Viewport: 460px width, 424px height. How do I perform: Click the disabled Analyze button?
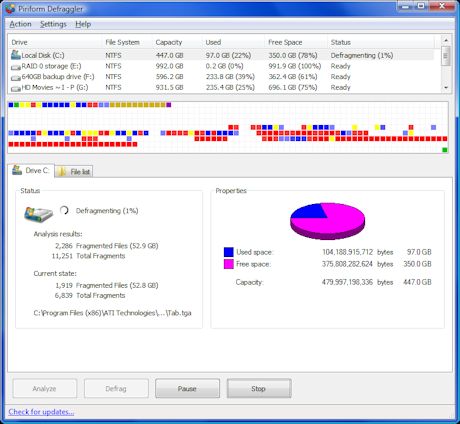(45, 388)
